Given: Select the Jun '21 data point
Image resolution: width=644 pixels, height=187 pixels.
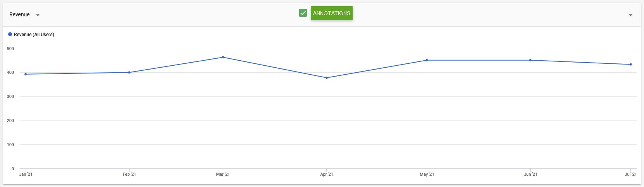Looking at the screenshot, I should 530,60.
